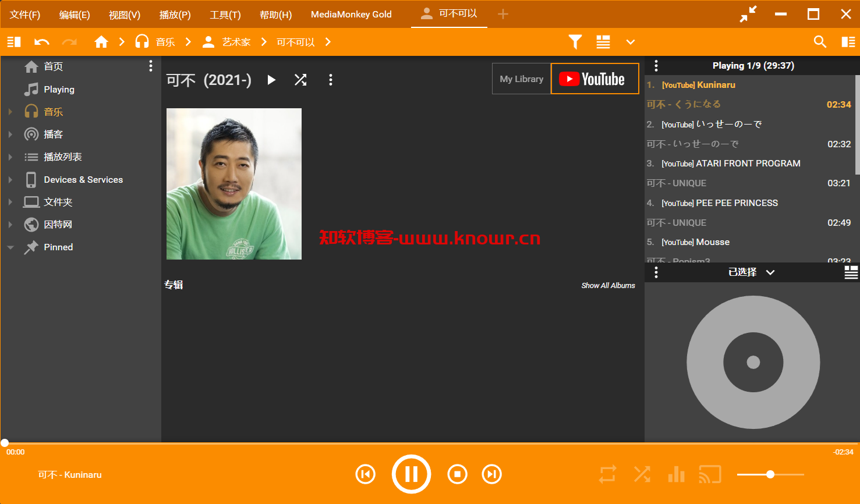Open the cast to device icon
This screenshot has width=860, height=504.
pos(710,474)
